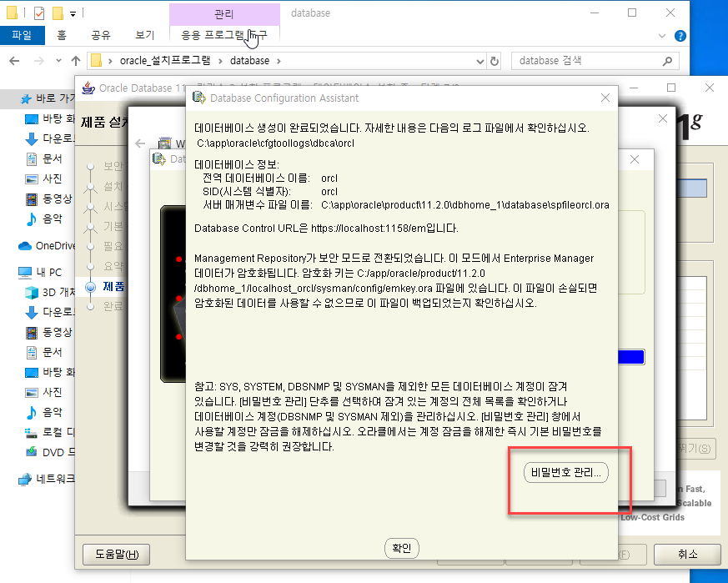The height and width of the screenshot is (583, 728).
Task: Open 문서 under quick access
Action: pos(43,158)
